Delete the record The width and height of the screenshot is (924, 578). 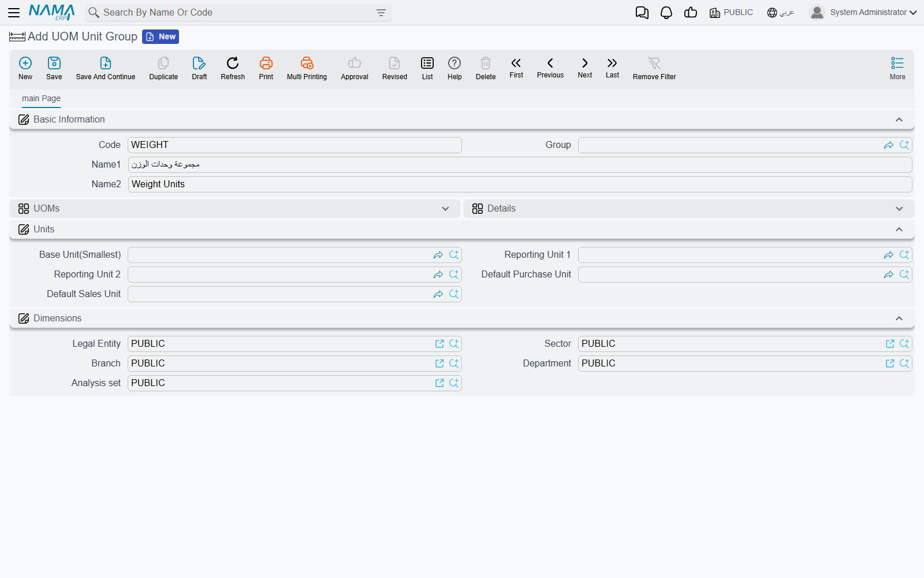coord(486,68)
